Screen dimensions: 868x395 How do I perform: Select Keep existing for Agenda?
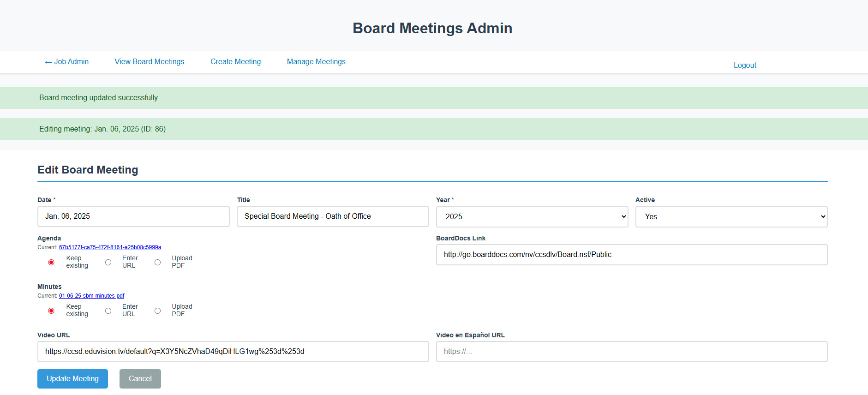point(51,263)
